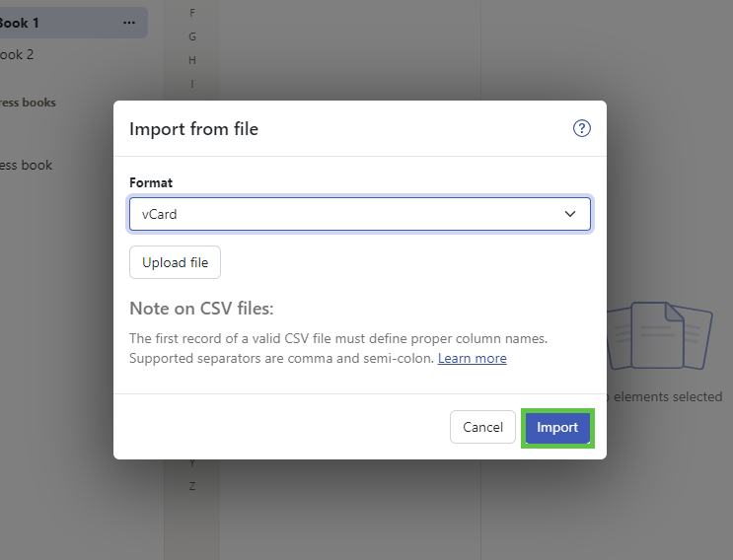Viewport: 733px width, 560px height.
Task: Jump to letter G in index
Action: pos(192,36)
